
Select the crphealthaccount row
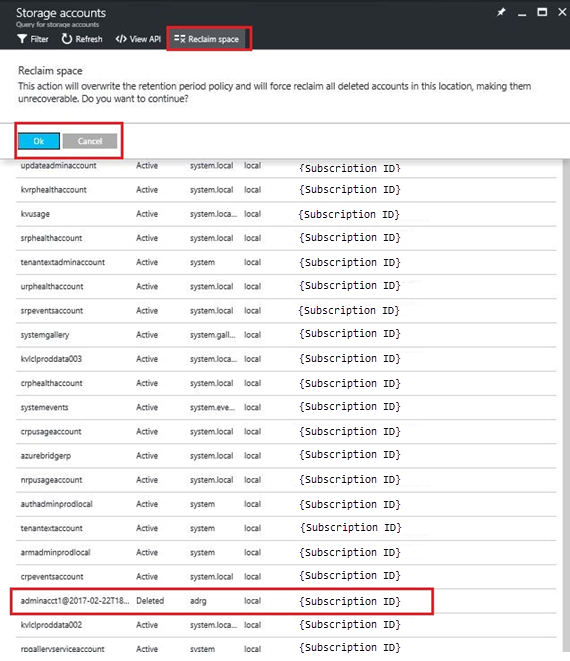286,383
